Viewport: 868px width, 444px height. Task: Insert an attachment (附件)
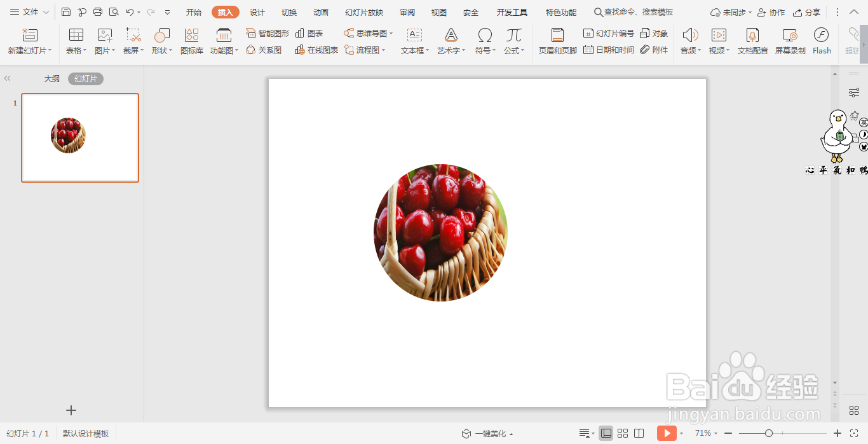pyautogui.click(x=654, y=50)
